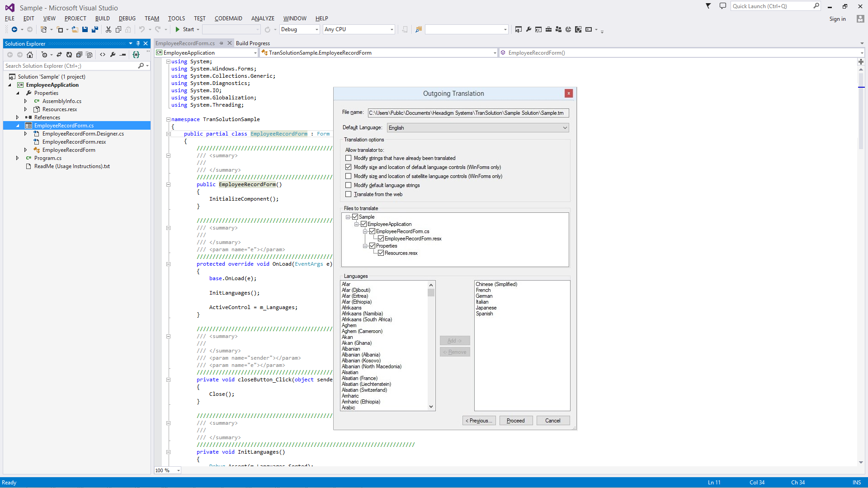Expand the References node in Solution Explorer

tap(18, 117)
